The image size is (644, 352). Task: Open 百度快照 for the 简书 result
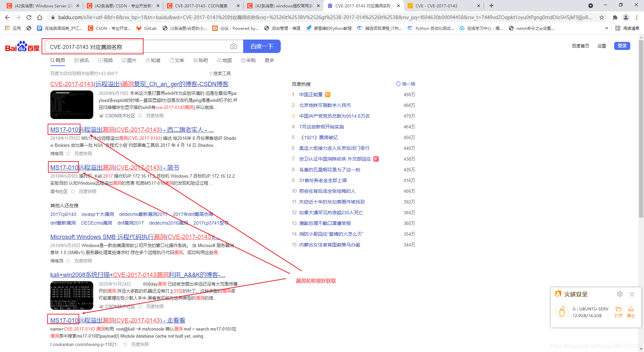88,191
